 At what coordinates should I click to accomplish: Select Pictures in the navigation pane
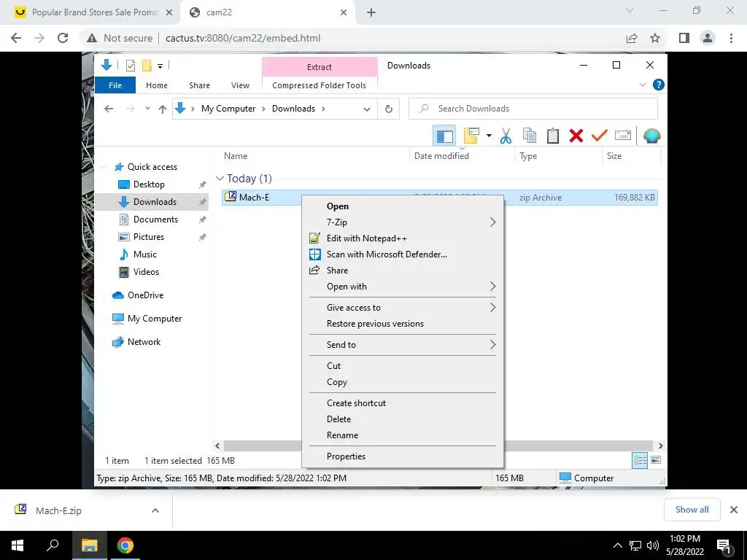pos(149,237)
